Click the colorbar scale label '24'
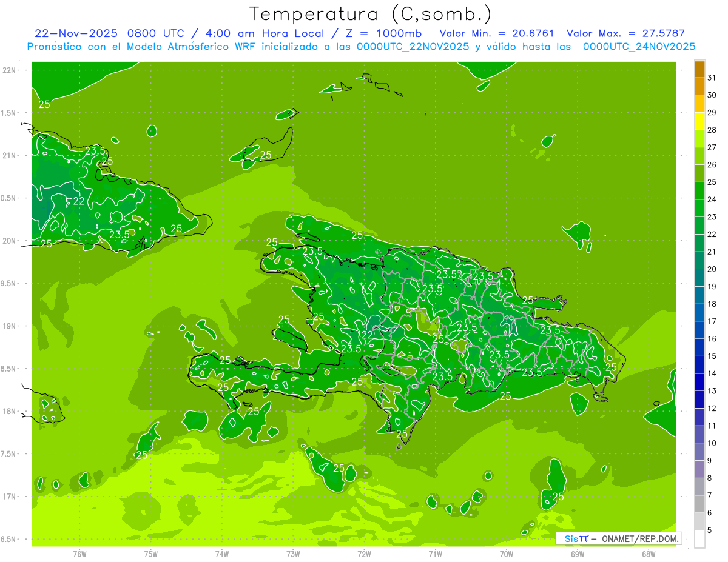The width and height of the screenshot is (728, 562). coord(712,199)
